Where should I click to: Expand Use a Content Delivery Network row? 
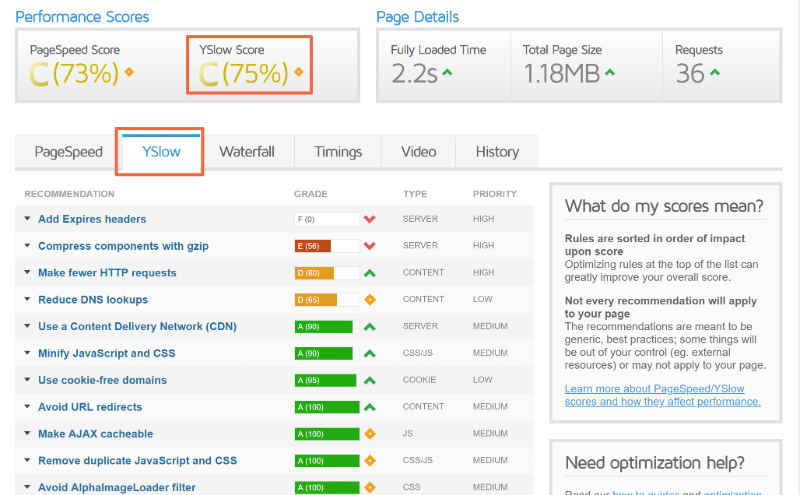coord(28,327)
